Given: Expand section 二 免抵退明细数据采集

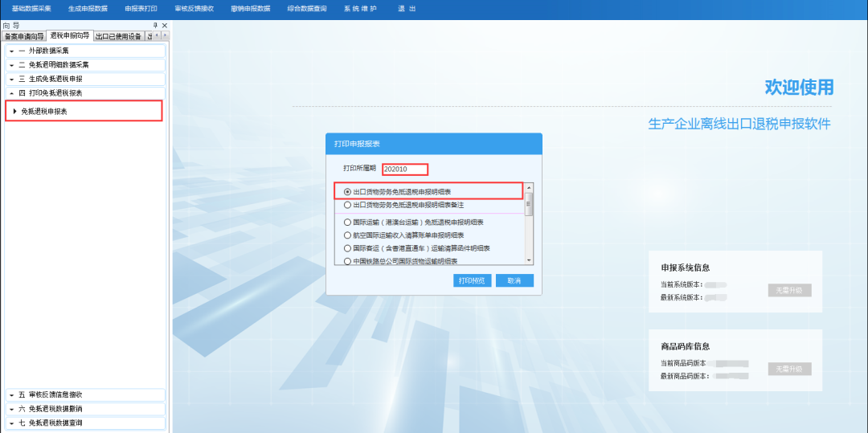Looking at the screenshot, I should [85, 65].
